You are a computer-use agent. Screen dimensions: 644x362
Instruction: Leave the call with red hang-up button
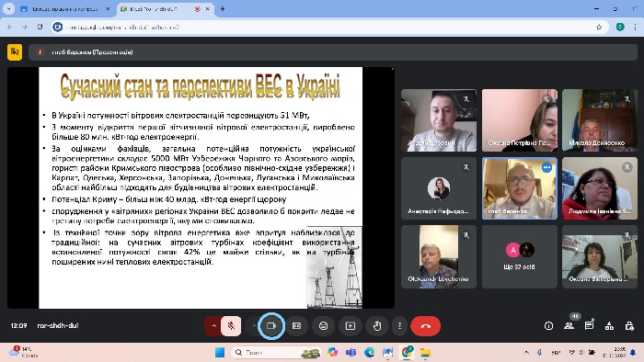tap(425, 326)
